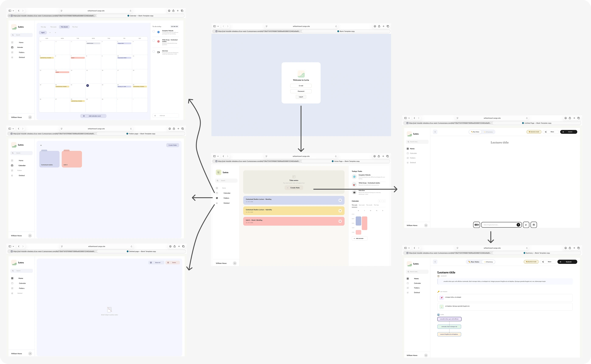Tick Complete Website task in To do today
The width and height of the screenshot is (591, 364).
(x=154, y=31)
